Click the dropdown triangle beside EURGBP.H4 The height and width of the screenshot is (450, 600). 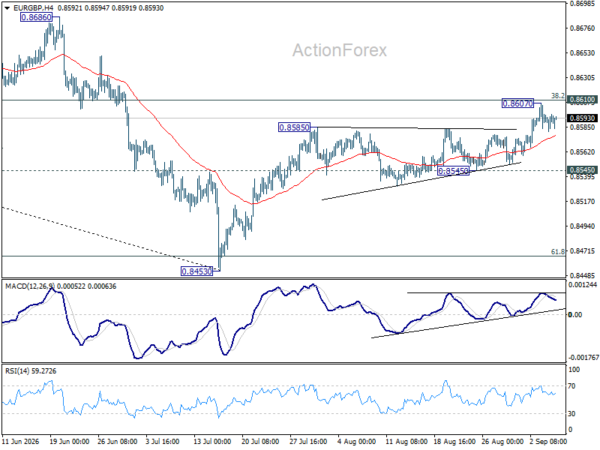coord(7,8)
